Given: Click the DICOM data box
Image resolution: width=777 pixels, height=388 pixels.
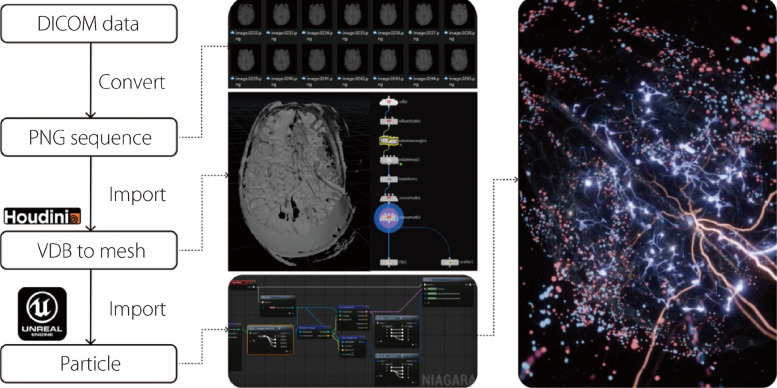Looking at the screenshot, I should pyautogui.click(x=89, y=23).
